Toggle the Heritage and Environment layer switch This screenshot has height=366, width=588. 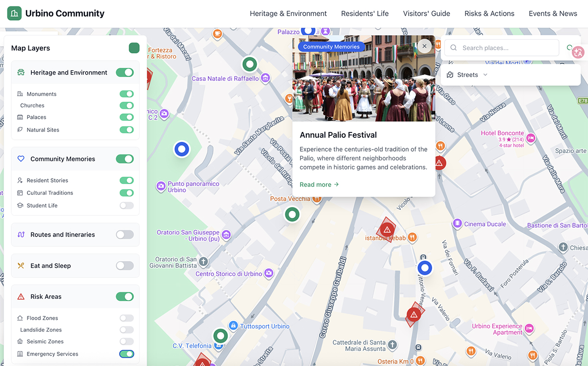point(125,73)
